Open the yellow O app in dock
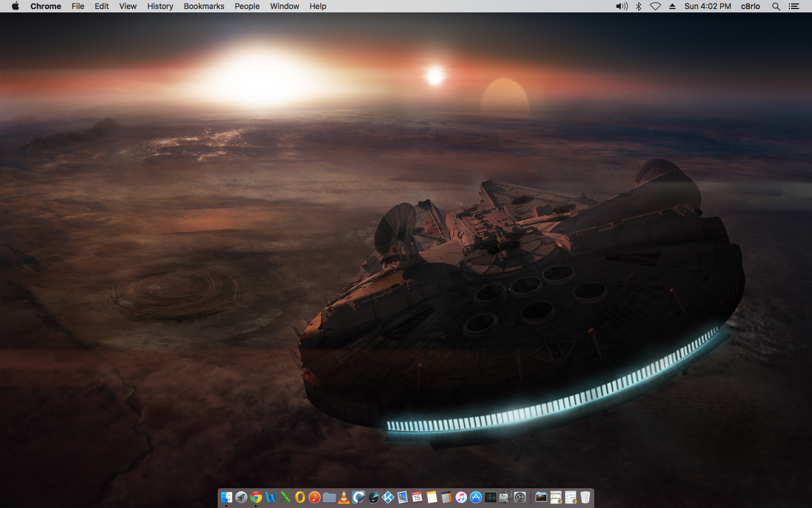Screen dimensions: 812x508 point(300,497)
